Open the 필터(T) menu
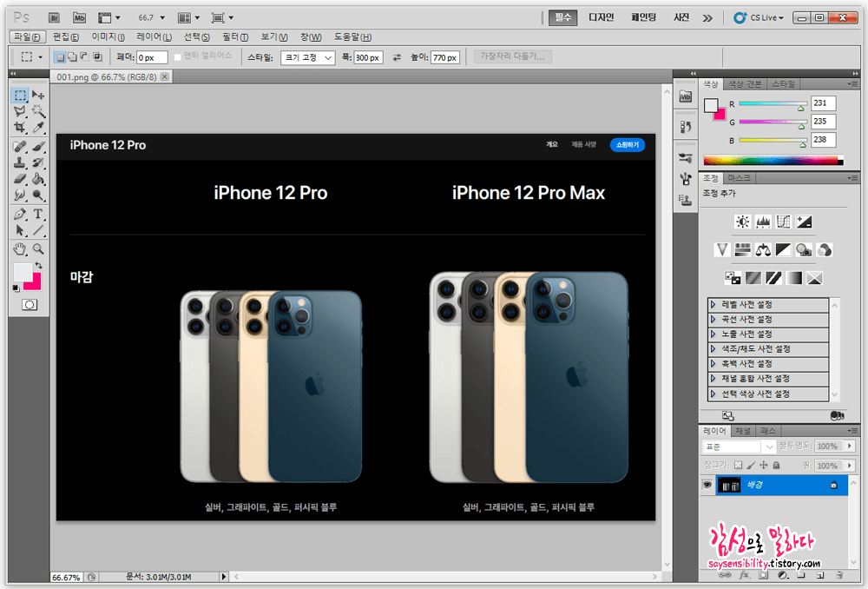Viewport: 868px width, 589px height. pos(235,36)
